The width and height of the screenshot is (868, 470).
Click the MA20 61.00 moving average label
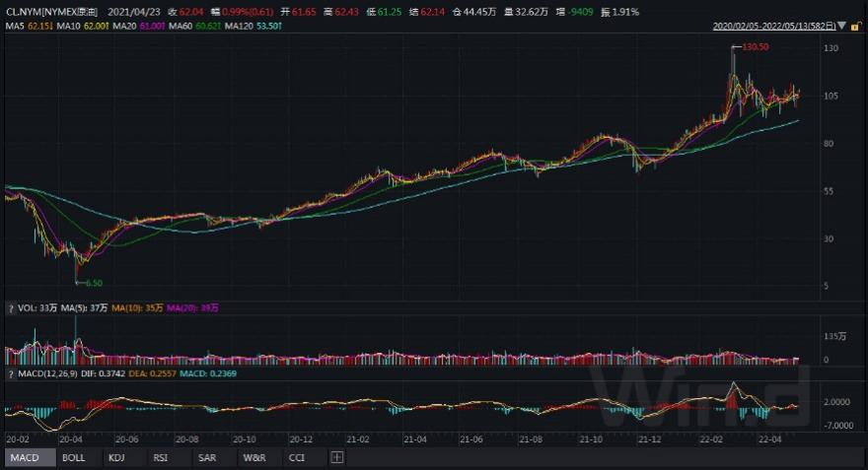pyautogui.click(x=138, y=26)
